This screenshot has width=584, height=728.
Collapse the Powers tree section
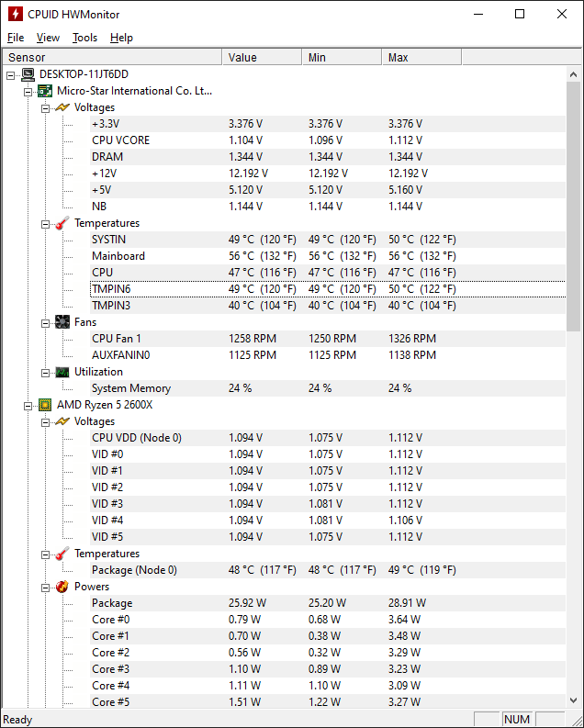(45, 587)
